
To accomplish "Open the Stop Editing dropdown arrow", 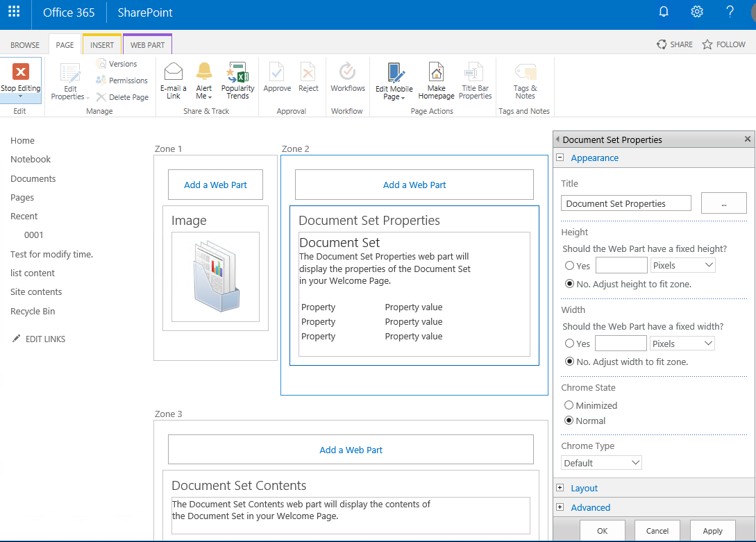I will tap(20, 96).
